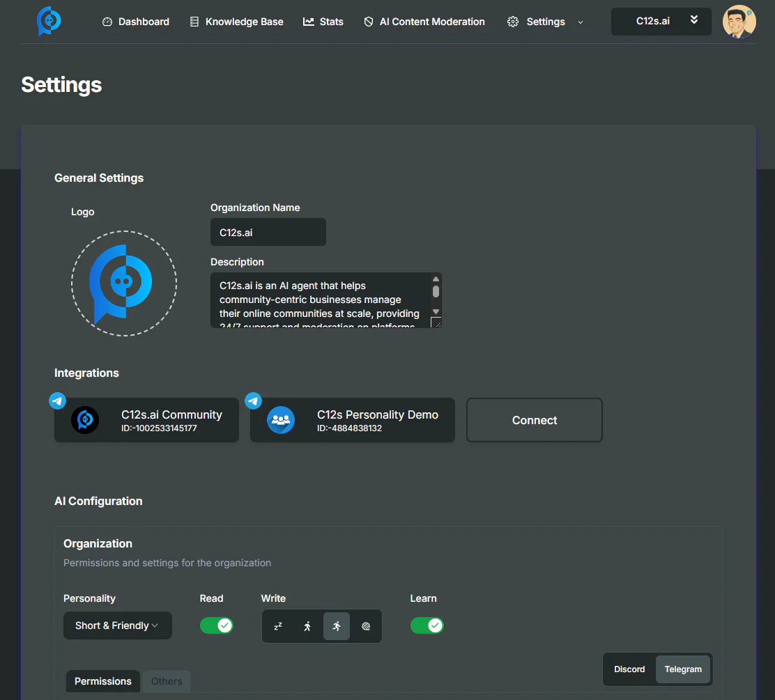Click the C12s.ai logo in the navbar
Image resolution: width=775 pixels, height=700 pixels.
(x=47, y=21)
